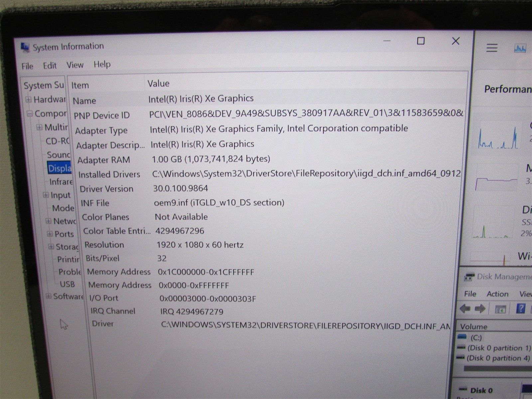
Task: Open Task Manager hamburger navigation menu
Action: (x=492, y=48)
